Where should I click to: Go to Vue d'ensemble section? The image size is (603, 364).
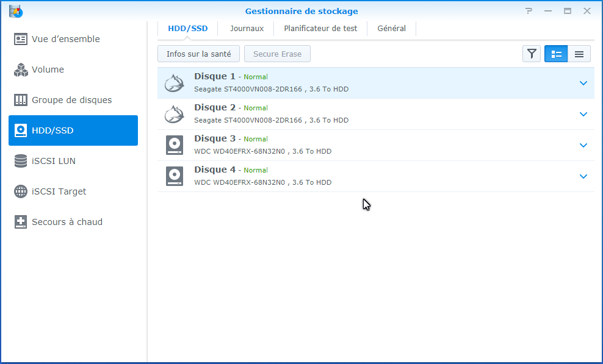tap(73, 39)
